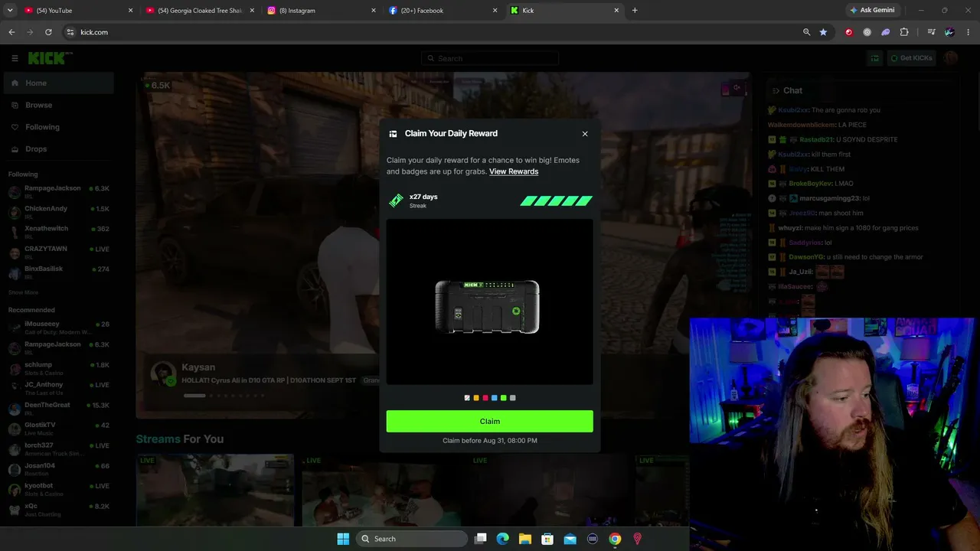Open the Xenathewitch channel in sidebar
980x551 pixels.
click(58, 232)
